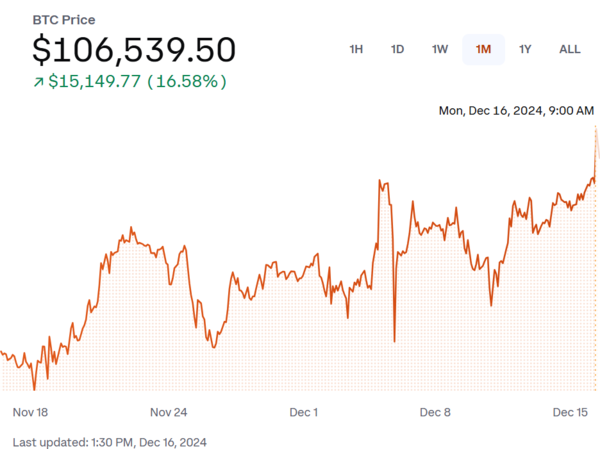Click the green up-right trend arrow

[x=38, y=82]
